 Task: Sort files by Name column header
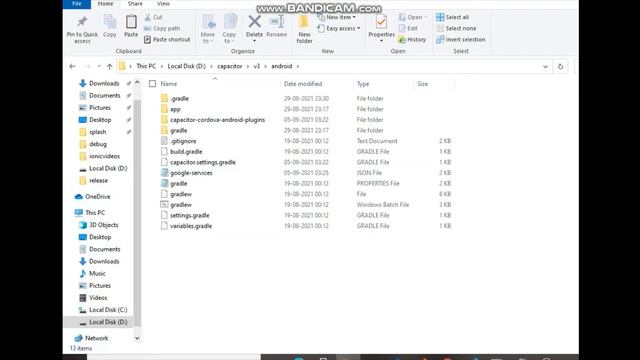pyautogui.click(x=169, y=84)
